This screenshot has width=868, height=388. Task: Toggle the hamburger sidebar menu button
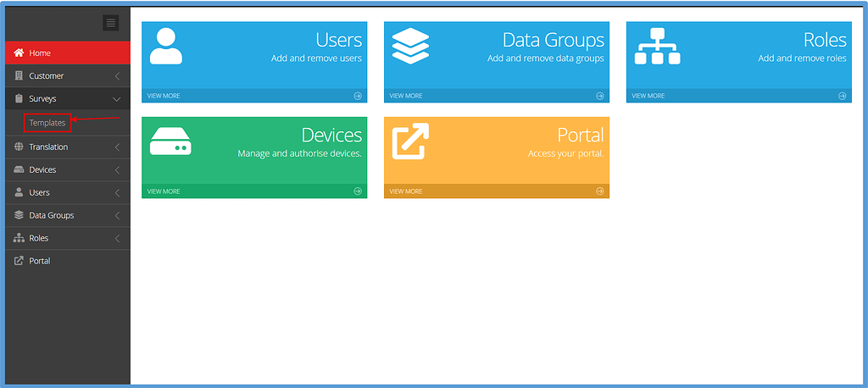[x=111, y=23]
